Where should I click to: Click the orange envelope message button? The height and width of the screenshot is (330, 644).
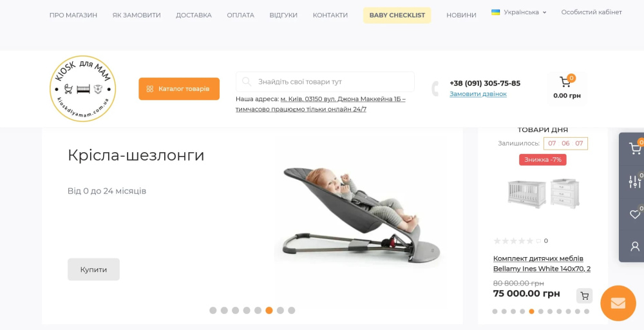tap(618, 304)
